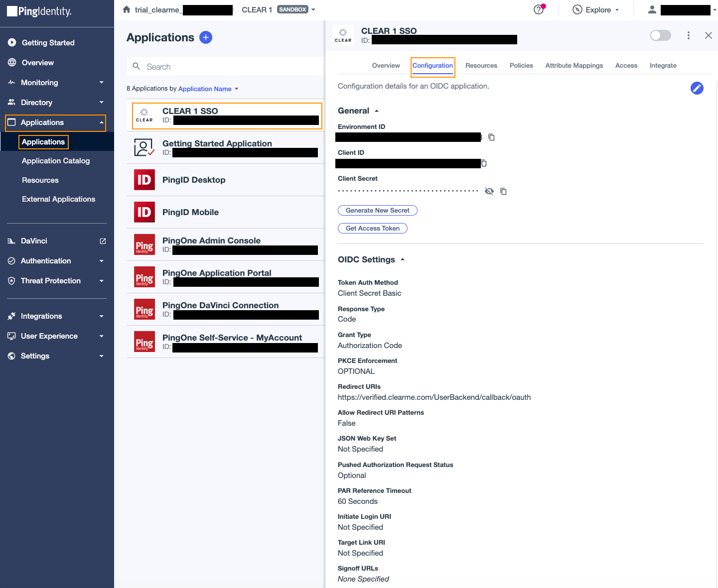Reveal the hidden Client Secret

[489, 191]
